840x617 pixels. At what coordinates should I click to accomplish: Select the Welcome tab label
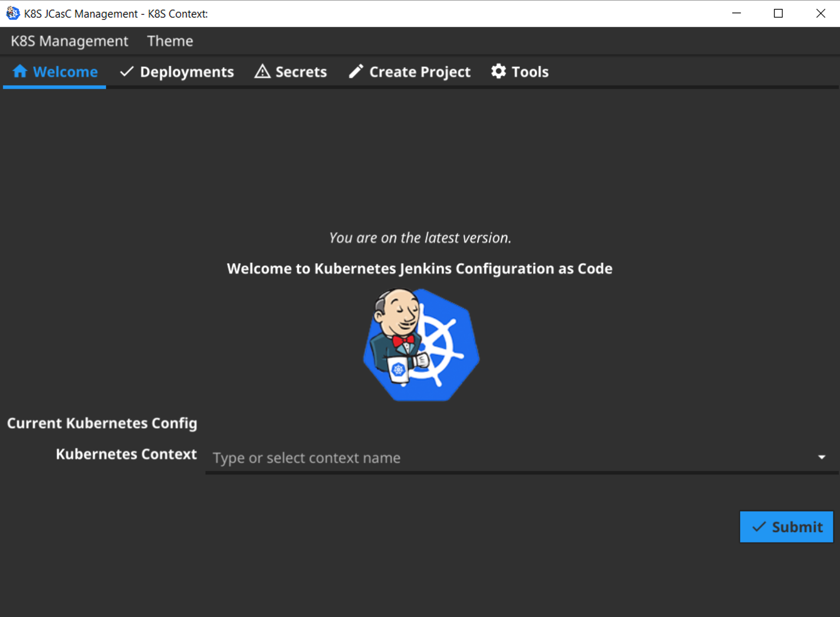[x=65, y=72]
